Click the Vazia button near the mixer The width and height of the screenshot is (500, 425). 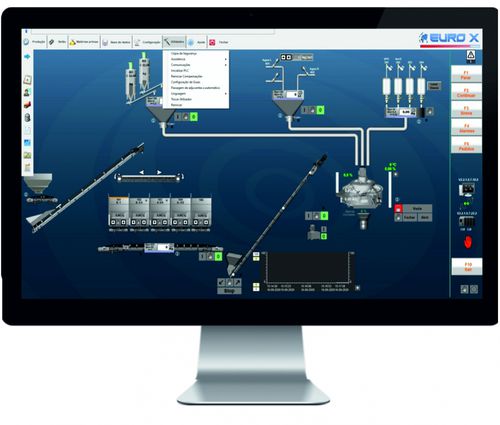(x=417, y=209)
